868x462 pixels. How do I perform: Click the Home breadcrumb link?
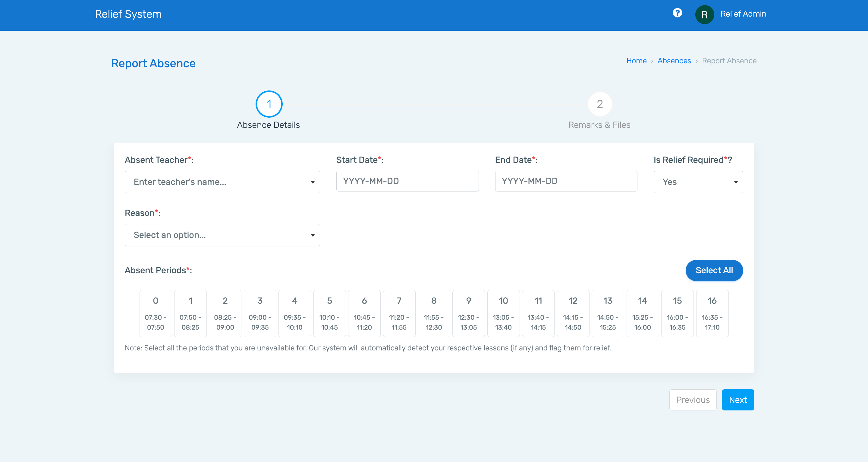[636, 61]
